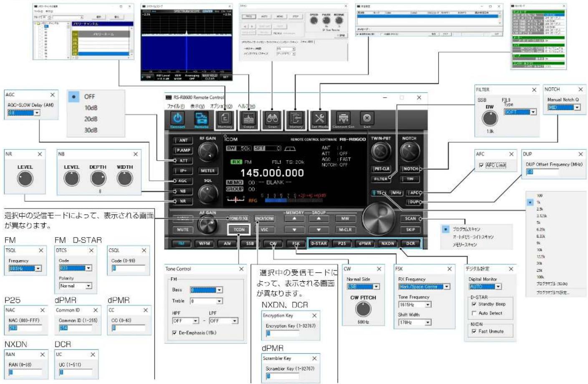Screen dimensions: 588x384
Task: Click the 145.000.000 frequency display
Action: point(272,173)
